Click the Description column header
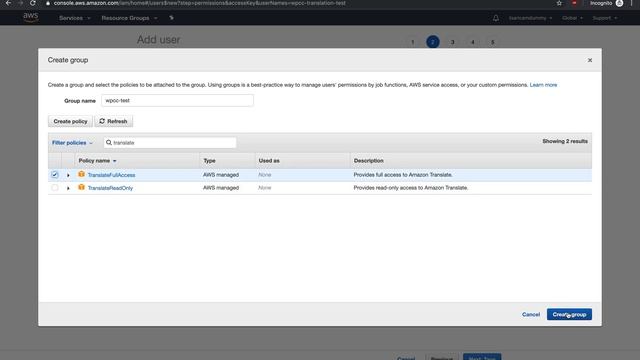This screenshot has height=360, width=640. click(369, 161)
